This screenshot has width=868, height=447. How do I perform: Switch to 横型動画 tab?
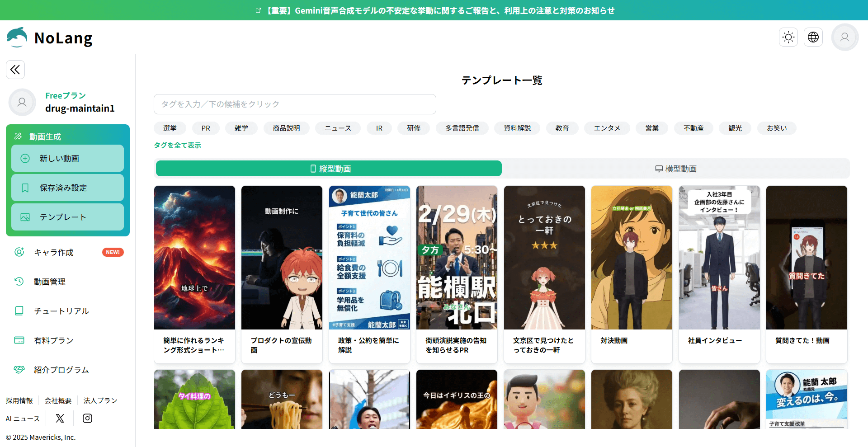(675, 169)
